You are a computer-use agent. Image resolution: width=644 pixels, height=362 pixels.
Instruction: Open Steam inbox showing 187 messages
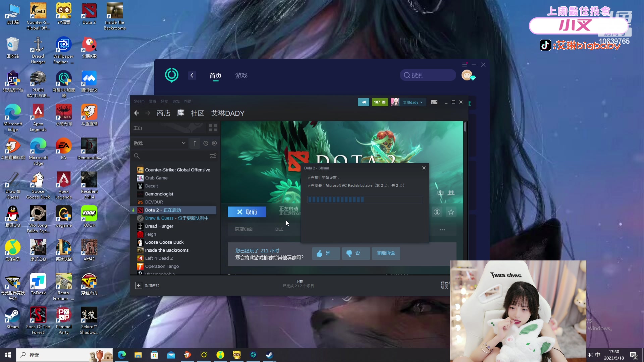tap(380, 102)
